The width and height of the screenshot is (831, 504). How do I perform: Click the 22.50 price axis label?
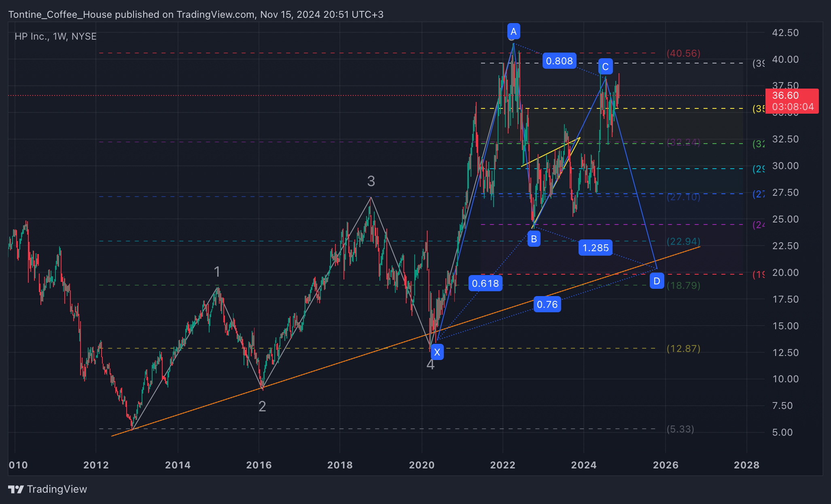pyautogui.click(x=785, y=246)
